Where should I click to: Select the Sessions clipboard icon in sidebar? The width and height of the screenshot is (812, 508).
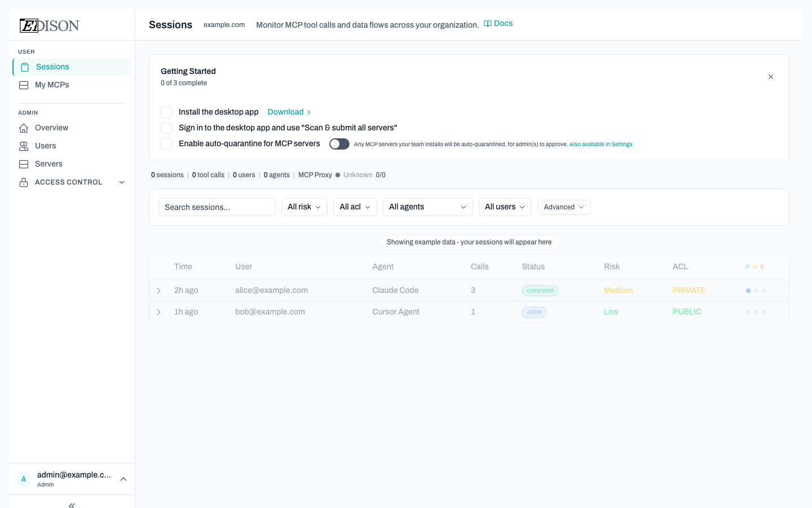coord(24,67)
